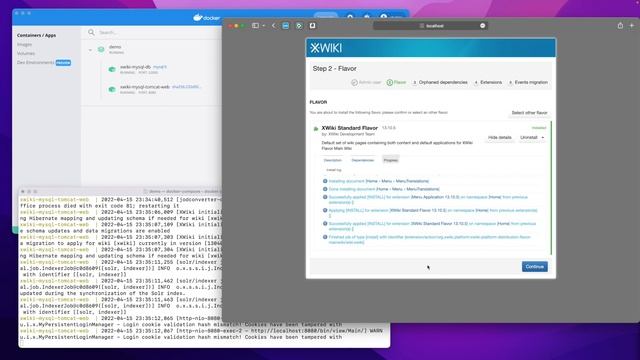Screen dimensions: 640x360
Task: Open a new Safari tab with plus
Action: pos(632,25)
